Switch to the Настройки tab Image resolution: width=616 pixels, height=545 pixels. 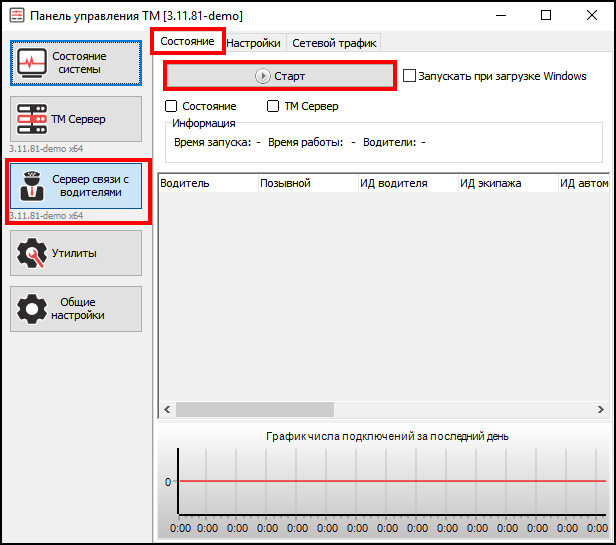254,43
